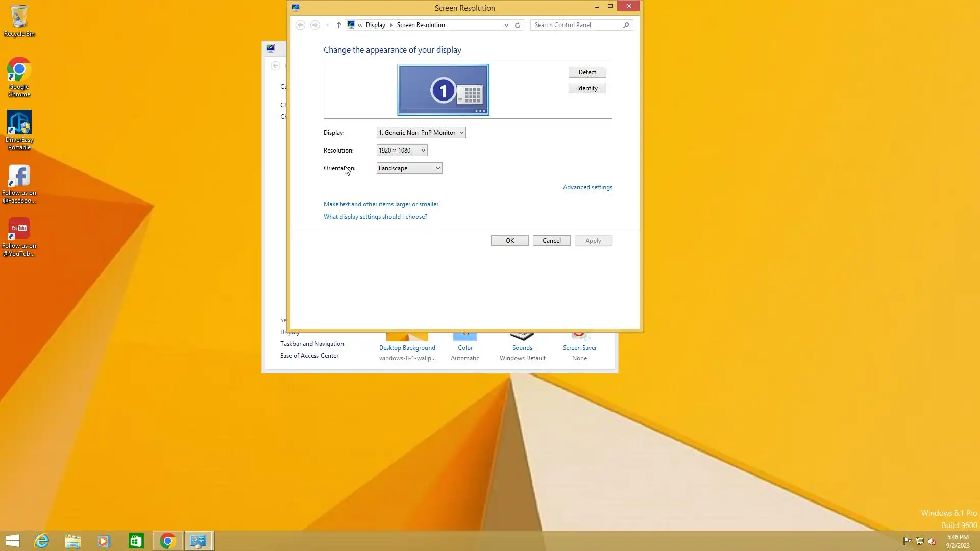Open Advanced settings link
This screenshot has height=551, width=980.
[x=587, y=187]
